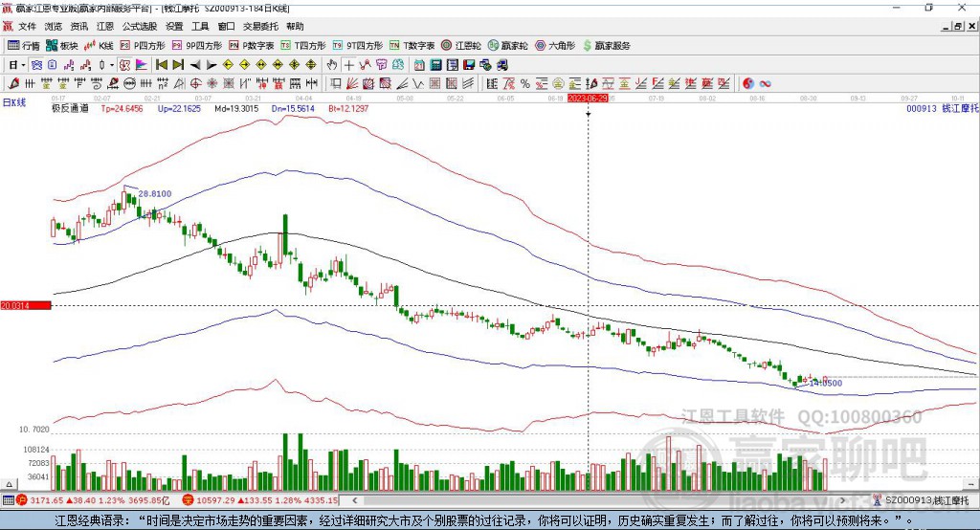Click the 20.0314 red price marker
Viewport: 980px width, 530px height.
click(26, 305)
